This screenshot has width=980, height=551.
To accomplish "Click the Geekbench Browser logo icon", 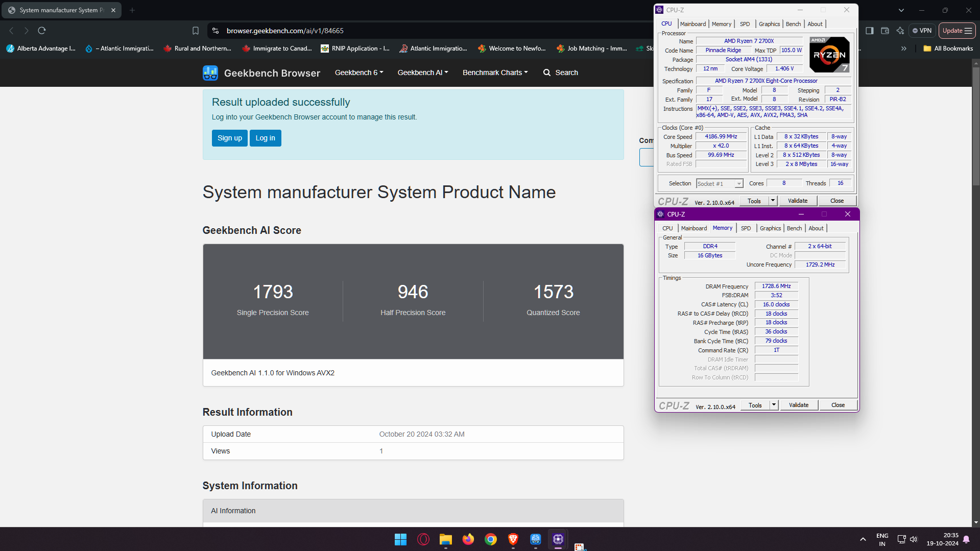I will click(210, 73).
